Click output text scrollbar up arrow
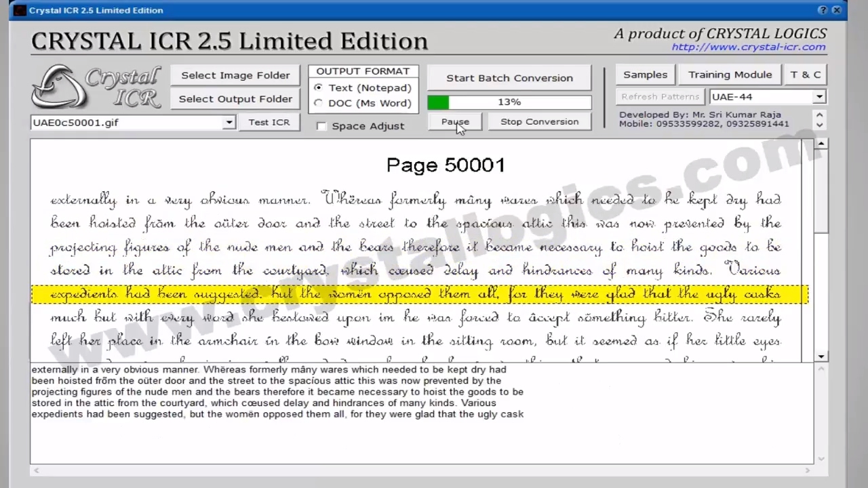Image resolution: width=868 pixels, height=488 pixels. [821, 369]
